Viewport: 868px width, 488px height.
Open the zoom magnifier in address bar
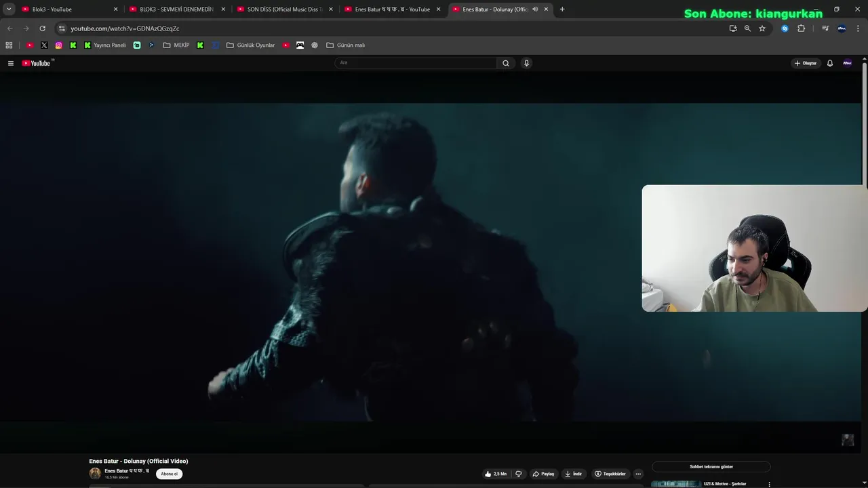(x=747, y=28)
